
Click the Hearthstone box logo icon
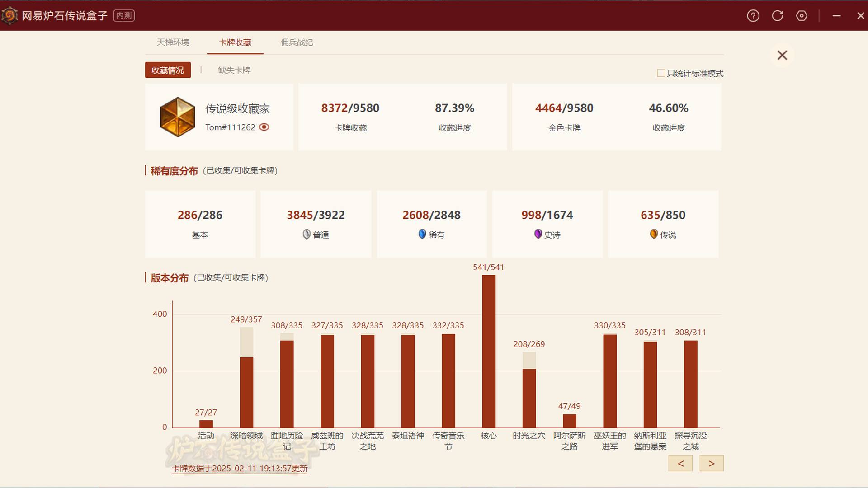click(x=9, y=16)
